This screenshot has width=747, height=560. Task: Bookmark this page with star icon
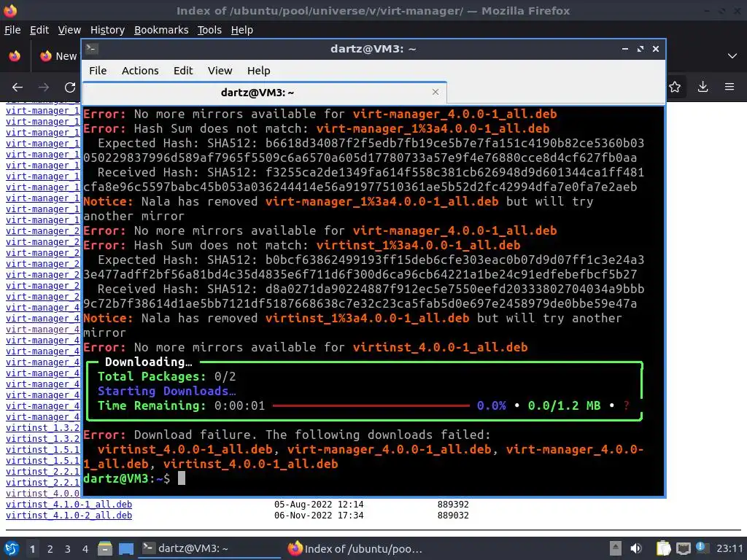click(x=675, y=87)
